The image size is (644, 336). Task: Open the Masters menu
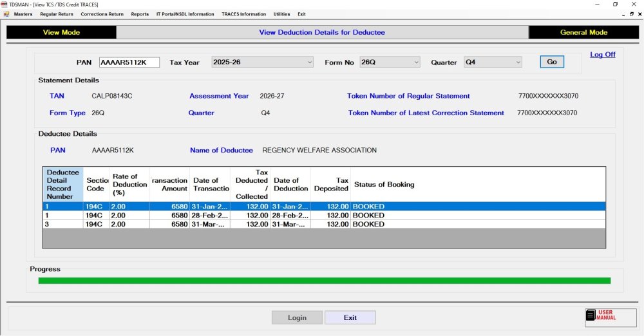click(23, 14)
